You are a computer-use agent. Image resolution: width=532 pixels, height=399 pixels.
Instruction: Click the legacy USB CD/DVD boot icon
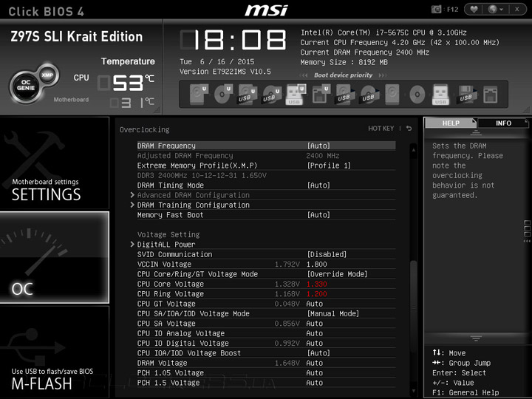[369, 94]
